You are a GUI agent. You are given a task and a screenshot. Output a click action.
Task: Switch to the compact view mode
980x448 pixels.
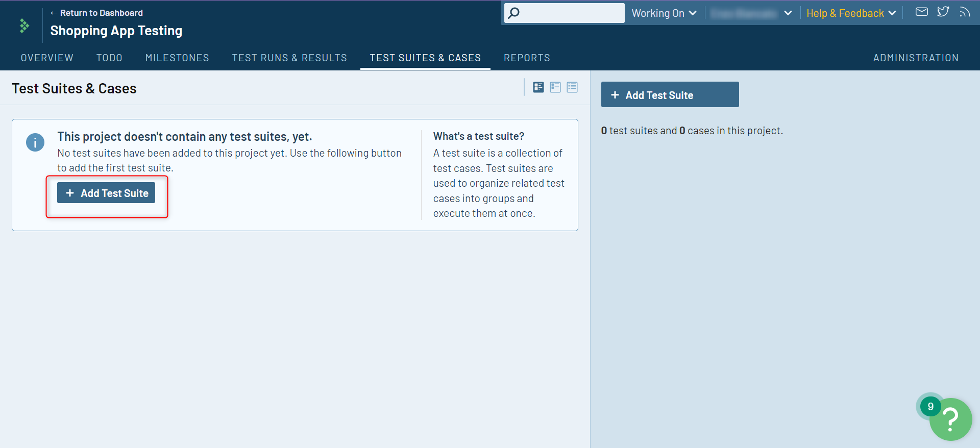(555, 87)
